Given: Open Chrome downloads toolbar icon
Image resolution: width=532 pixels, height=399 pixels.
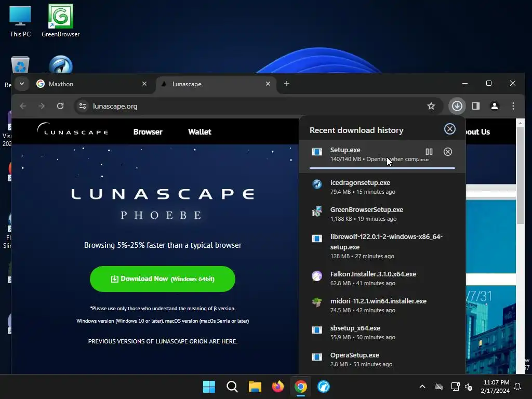Looking at the screenshot, I should point(457,106).
